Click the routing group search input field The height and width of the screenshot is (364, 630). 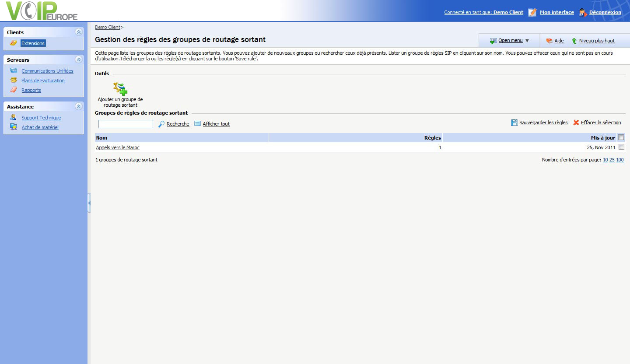point(126,124)
